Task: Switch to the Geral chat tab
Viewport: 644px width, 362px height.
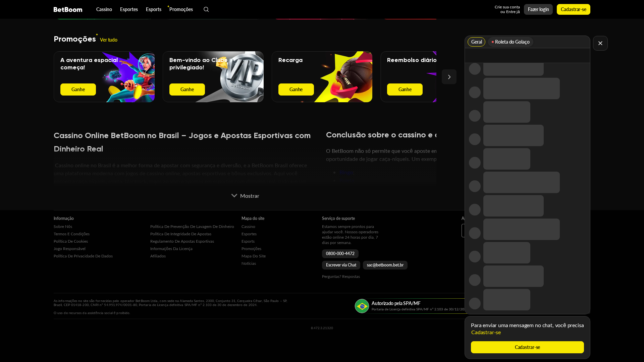Action: [x=476, y=42]
